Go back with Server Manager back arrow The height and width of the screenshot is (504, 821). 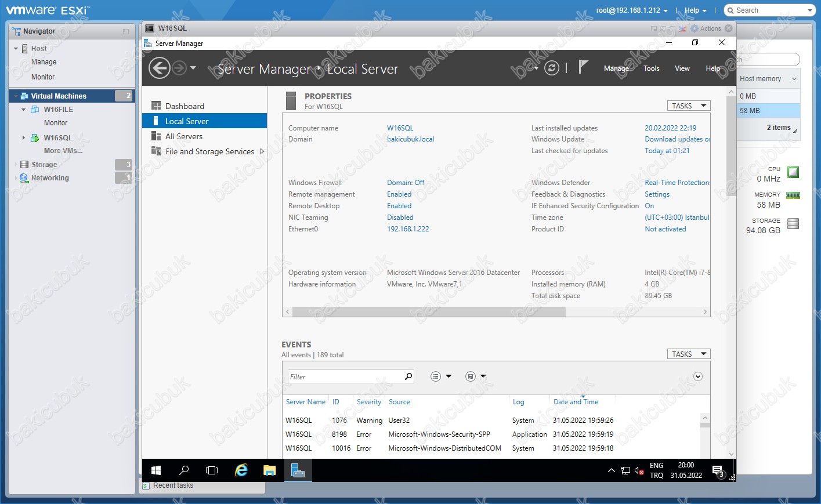(160, 68)
